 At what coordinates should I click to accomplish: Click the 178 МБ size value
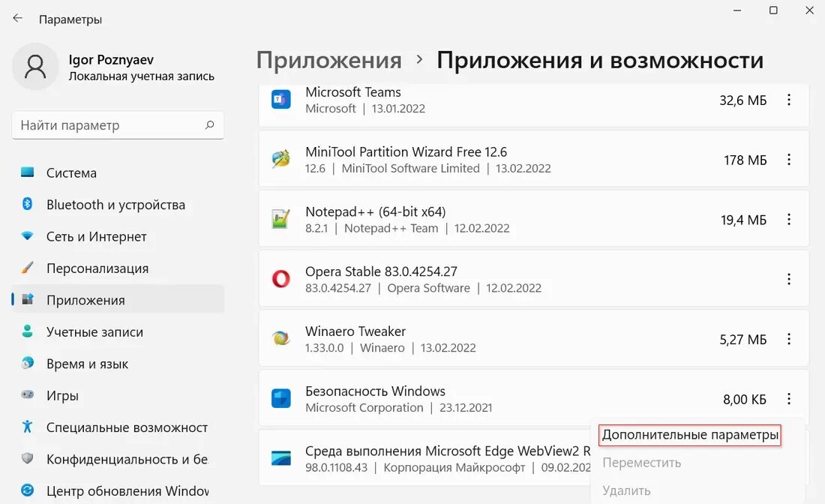pos(745,160)
